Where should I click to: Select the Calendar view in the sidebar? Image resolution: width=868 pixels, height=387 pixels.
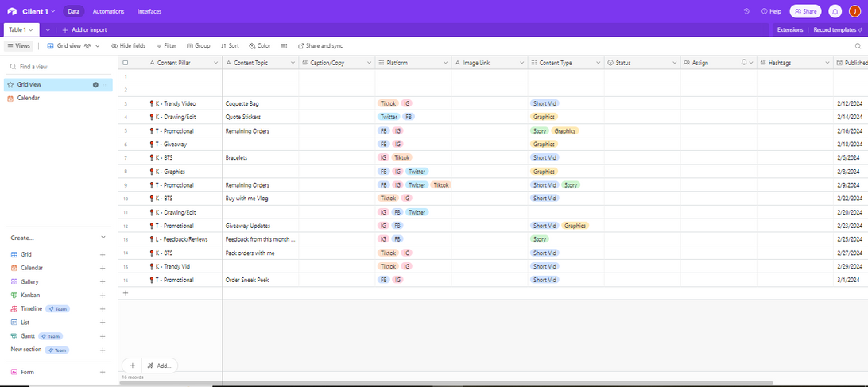(x=58, y=98)
